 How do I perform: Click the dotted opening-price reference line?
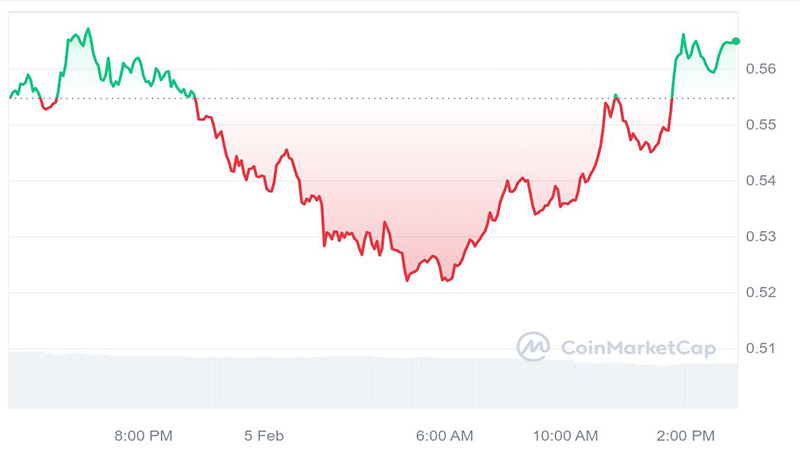pyautogui.click(x=400, y=98)
